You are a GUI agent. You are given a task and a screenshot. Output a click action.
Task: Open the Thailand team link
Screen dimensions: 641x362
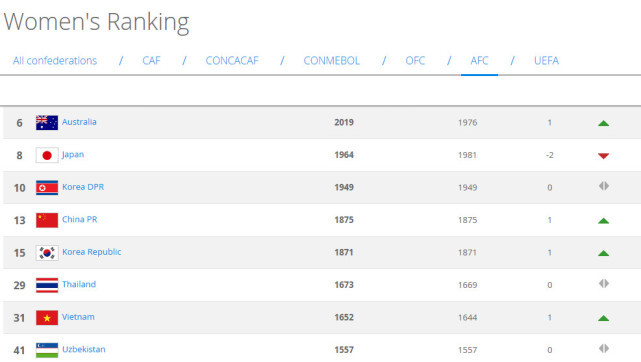[x=79, y=284]
